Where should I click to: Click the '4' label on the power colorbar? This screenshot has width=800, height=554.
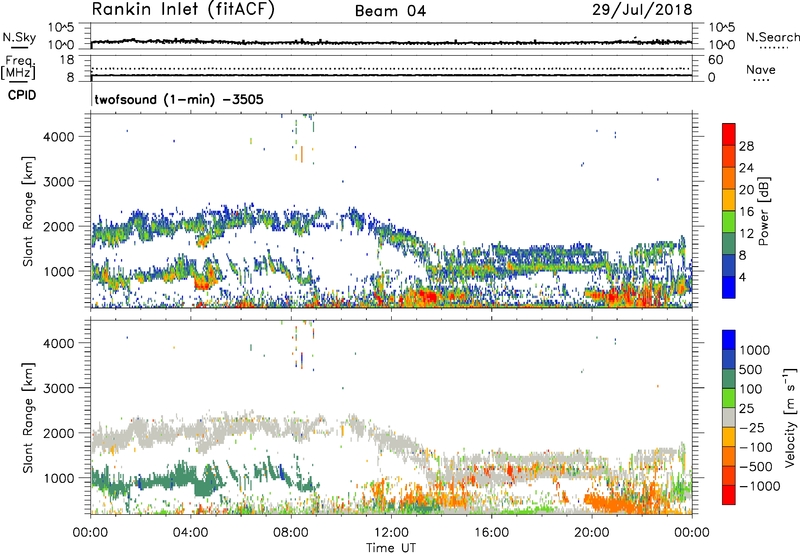743,278
